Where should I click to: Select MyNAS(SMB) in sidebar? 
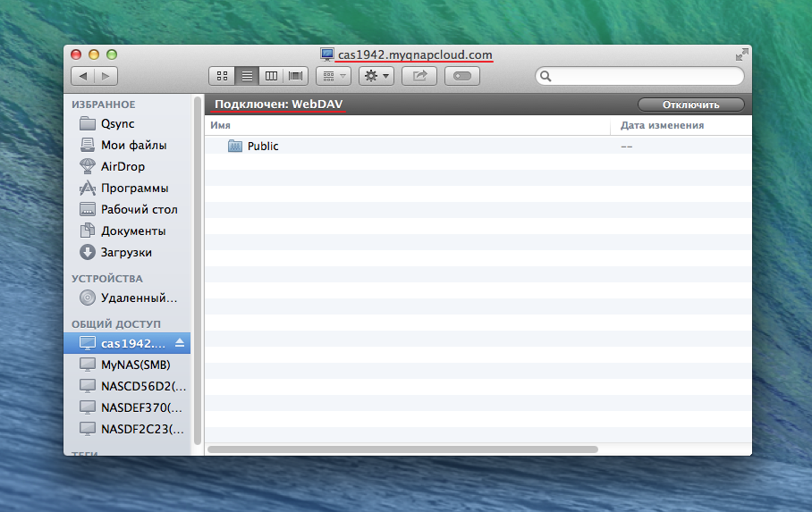[x=127, y=365]
